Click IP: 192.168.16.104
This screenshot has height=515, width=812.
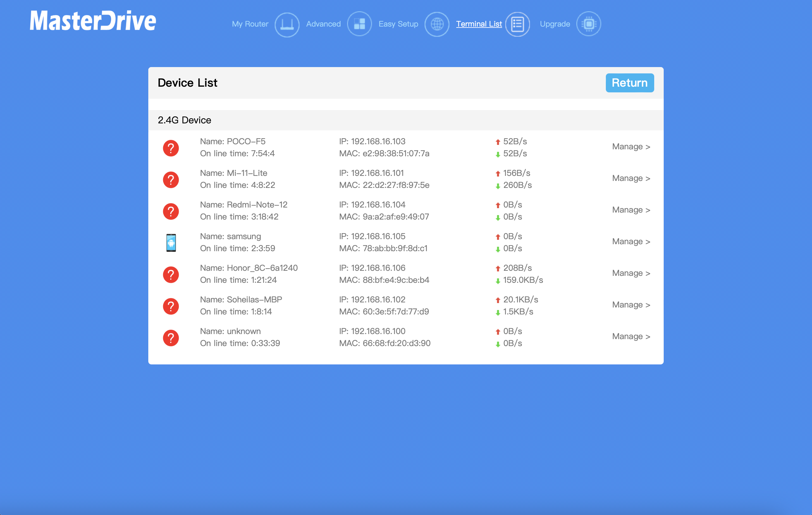pos(372,205)
